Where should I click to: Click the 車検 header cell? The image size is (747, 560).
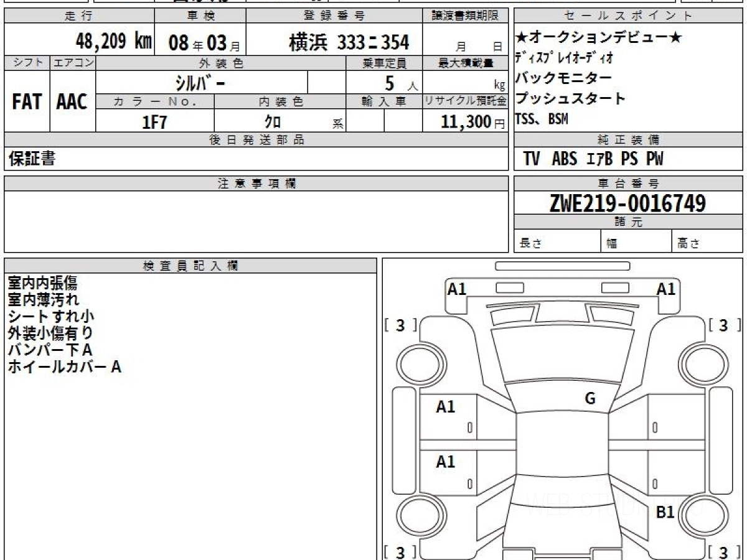pos(200,16)
